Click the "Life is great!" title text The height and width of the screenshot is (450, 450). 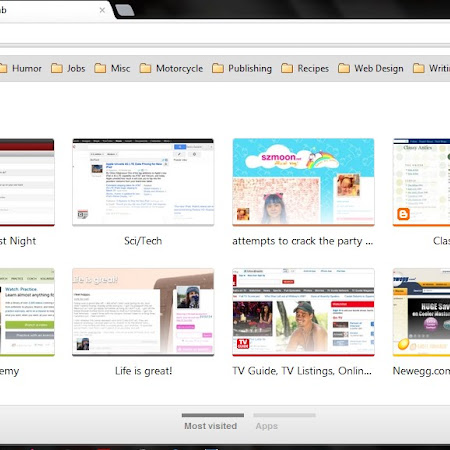point(144,371)
